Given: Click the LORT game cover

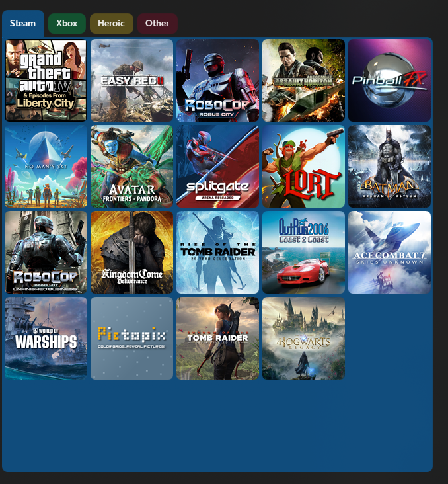Looking at the screenshot, I should click(x=303, y=167).
